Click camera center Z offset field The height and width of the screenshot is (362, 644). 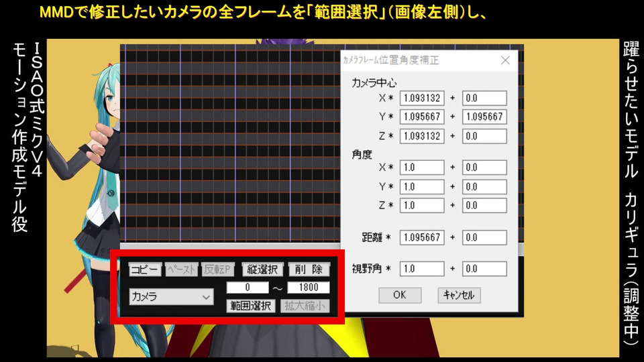tap(484, 136)
